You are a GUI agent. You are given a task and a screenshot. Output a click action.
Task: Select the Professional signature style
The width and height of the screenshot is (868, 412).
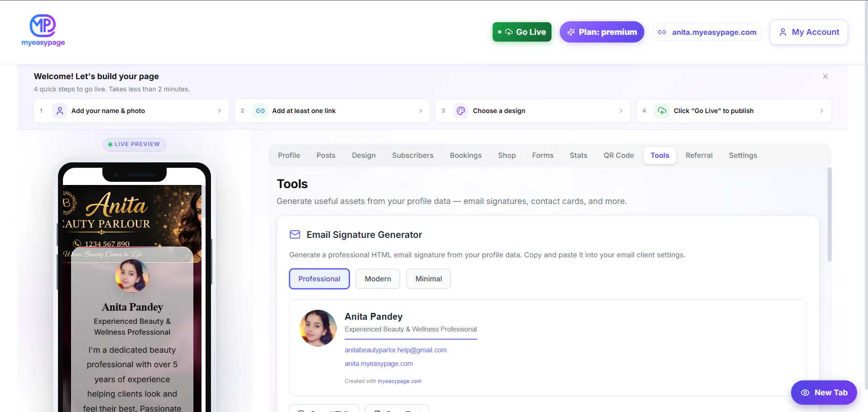coord(319,279)
